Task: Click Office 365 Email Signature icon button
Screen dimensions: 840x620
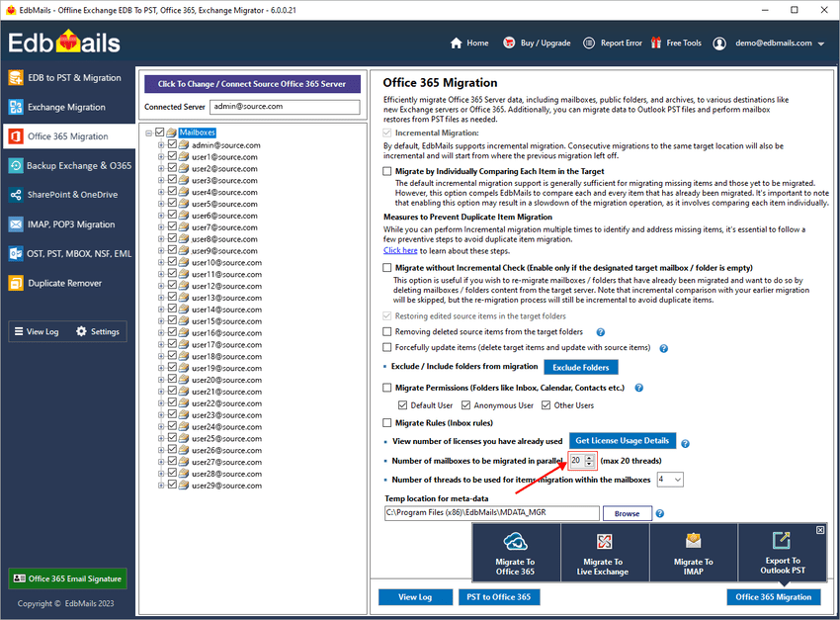Action: [x=67, y=578]
